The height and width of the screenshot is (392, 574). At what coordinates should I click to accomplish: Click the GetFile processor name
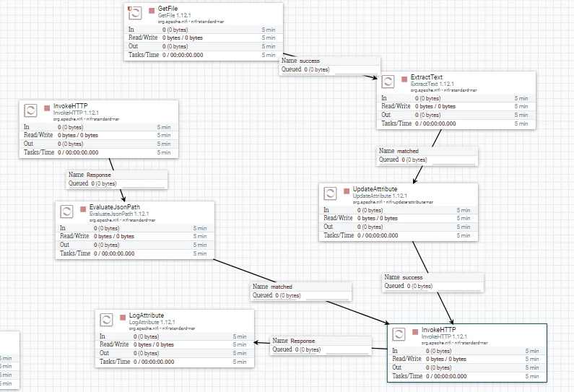coord(168,8)
